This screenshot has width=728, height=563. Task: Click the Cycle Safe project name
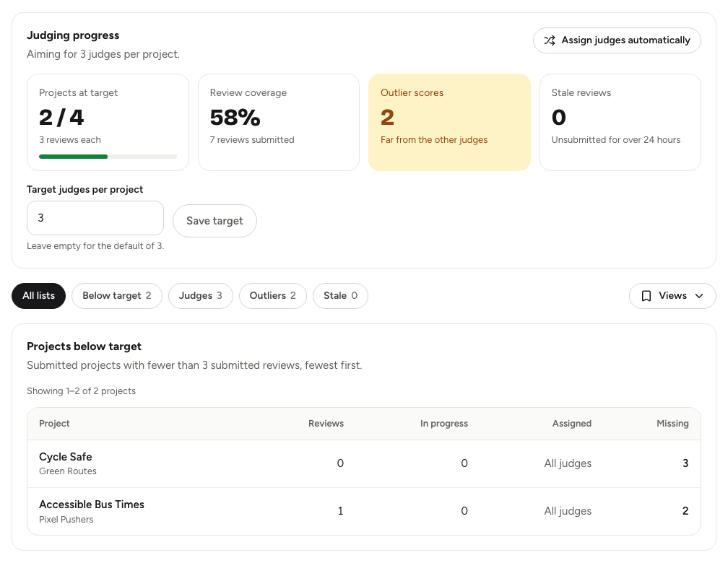click(66, 457)
